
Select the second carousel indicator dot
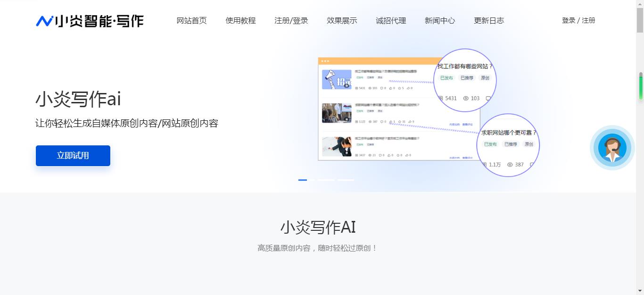coord(325,180)
